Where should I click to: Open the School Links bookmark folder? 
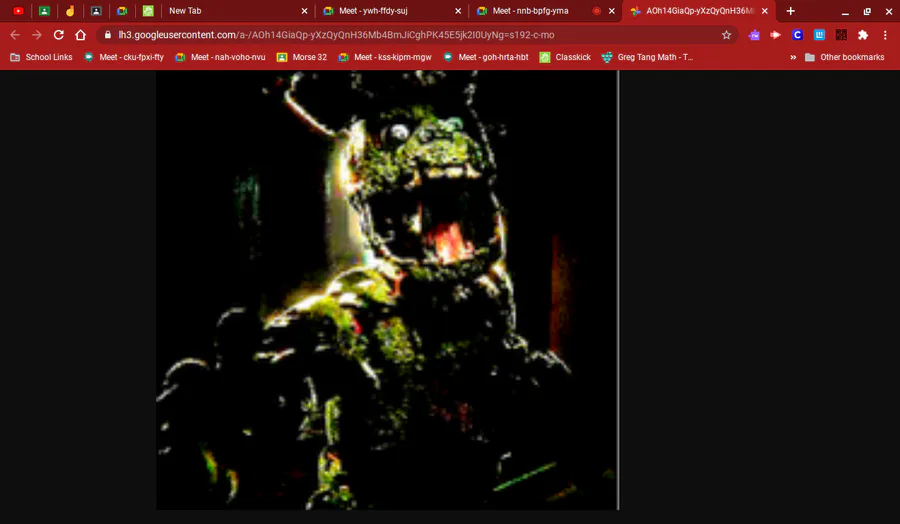41,57
